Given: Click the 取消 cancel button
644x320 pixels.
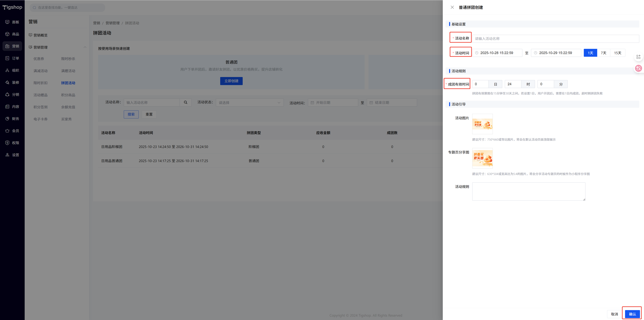Looking at the screenshot, I should point(614,314).
